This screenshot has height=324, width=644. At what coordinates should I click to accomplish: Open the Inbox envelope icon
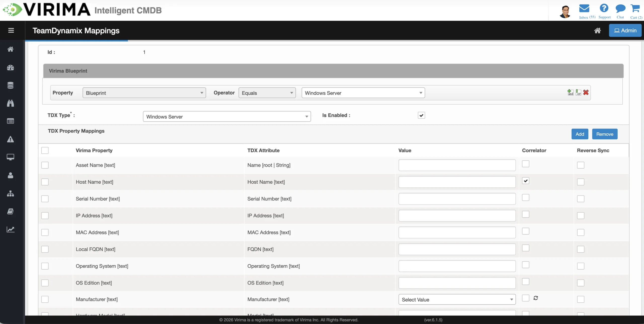pyautogui.click(x=584, y=9)
